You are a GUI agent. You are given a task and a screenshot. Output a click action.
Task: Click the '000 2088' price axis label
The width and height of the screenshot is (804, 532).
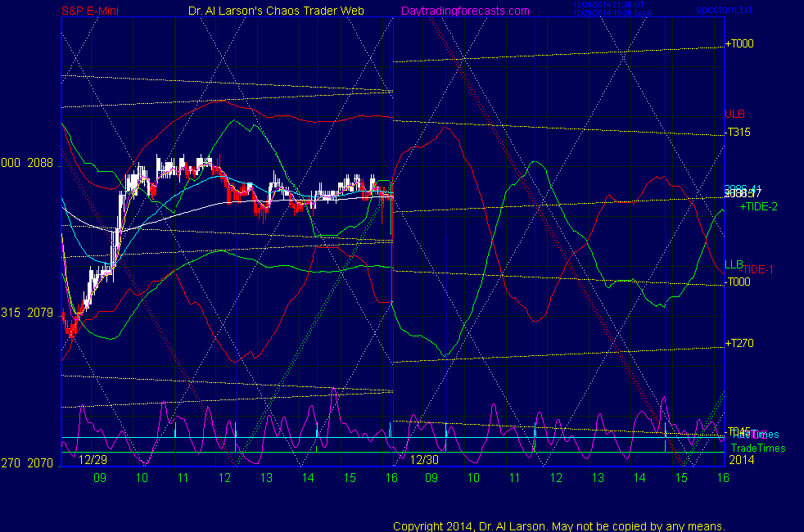click(27, 163)
